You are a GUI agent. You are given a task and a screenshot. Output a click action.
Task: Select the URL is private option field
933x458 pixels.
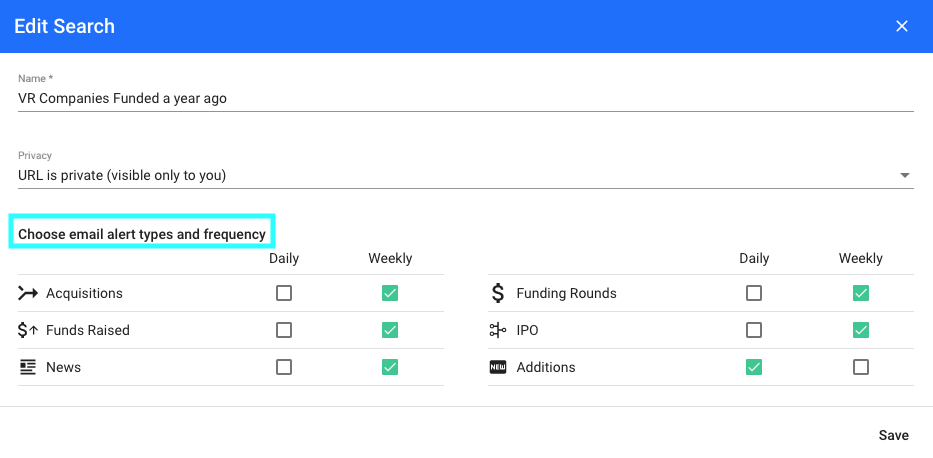coord(466,175)
